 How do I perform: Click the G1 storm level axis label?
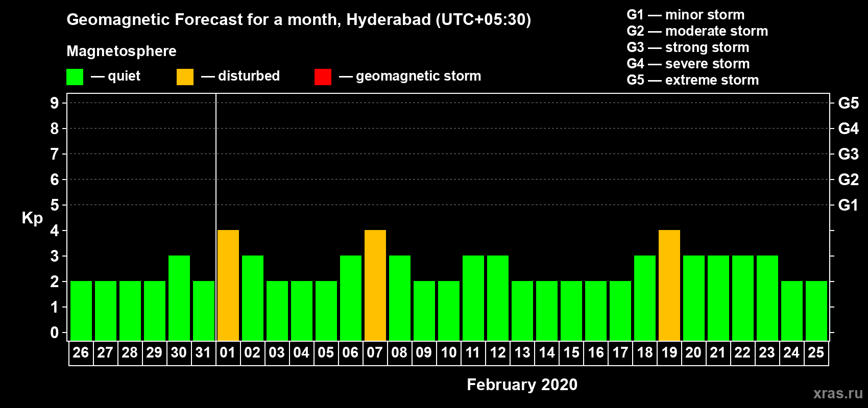point(848,205)
